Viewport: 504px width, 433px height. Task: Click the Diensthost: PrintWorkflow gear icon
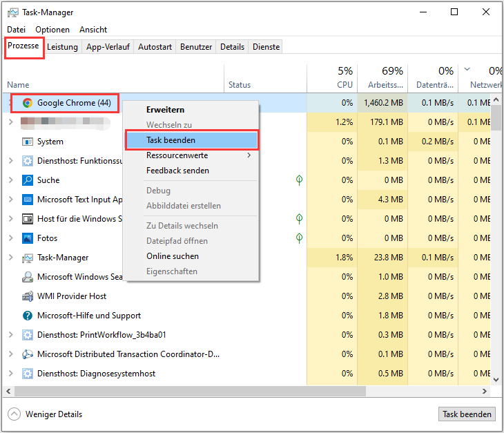28,335
